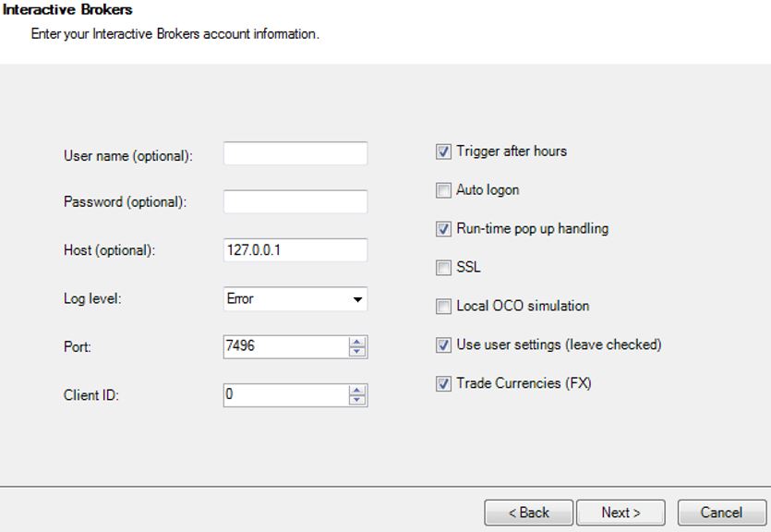Toggle Use user settings checkbox

pyautogui.click(x=443, y=345)
